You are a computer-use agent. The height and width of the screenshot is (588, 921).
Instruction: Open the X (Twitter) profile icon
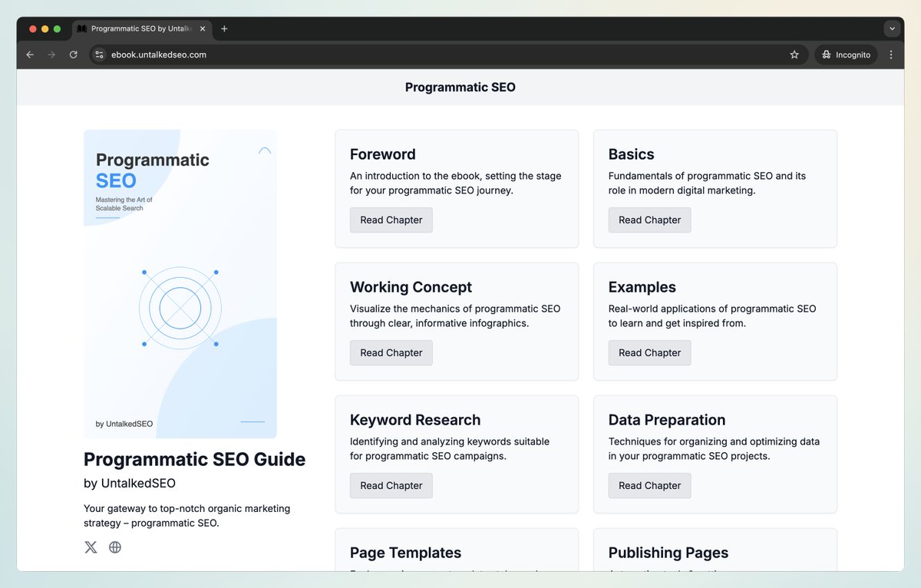[x=91, y=547]
